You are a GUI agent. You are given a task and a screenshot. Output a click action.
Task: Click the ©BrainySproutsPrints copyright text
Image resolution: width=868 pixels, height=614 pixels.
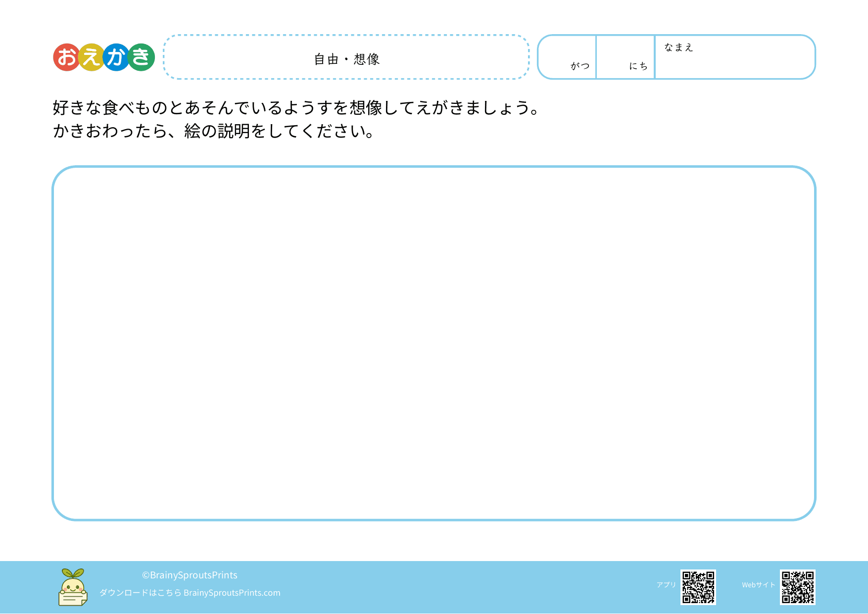coord(190,575)
